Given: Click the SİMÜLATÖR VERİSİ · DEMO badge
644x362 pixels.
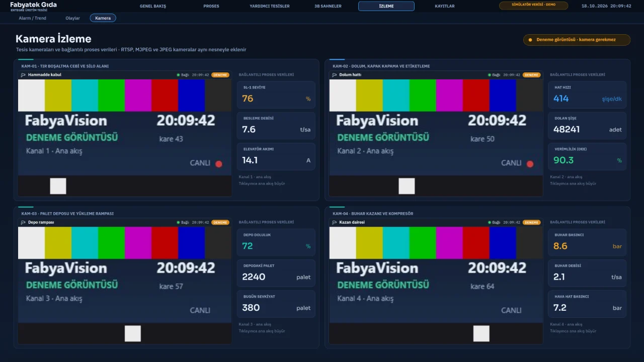Looking at the screenshot, I should point(533,6).
